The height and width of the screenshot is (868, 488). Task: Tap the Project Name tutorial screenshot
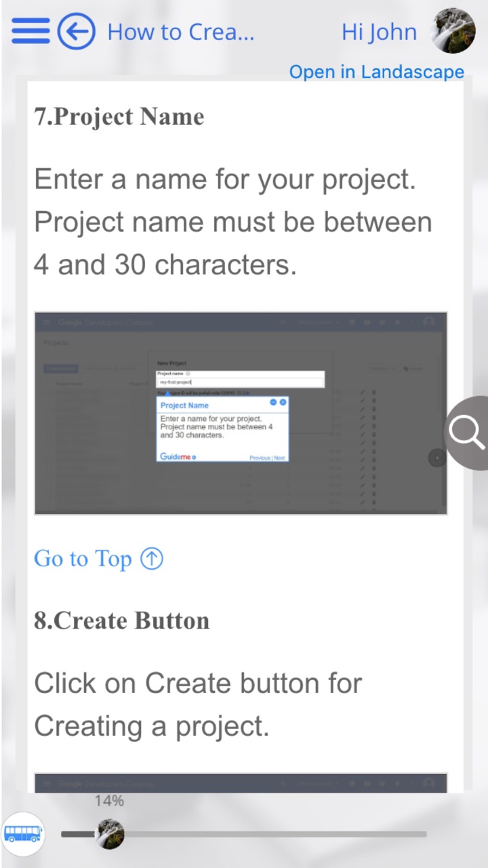click(241, 412)
